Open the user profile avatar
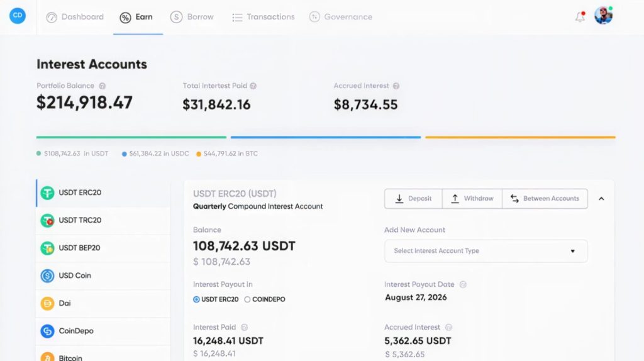Screen dimensions: 644x361 (x=603, y=16)
